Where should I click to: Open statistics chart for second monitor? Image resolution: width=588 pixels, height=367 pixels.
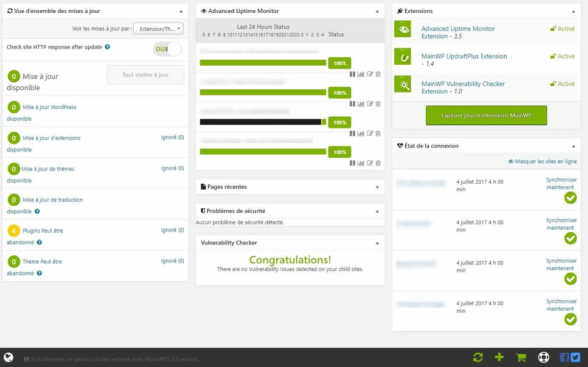tap(361, 104)
